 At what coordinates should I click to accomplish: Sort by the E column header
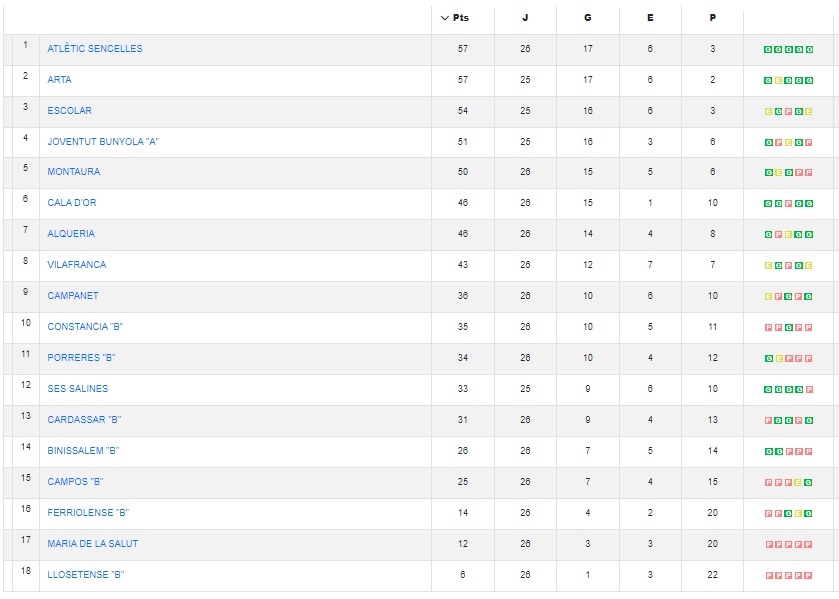coord(650,18)
